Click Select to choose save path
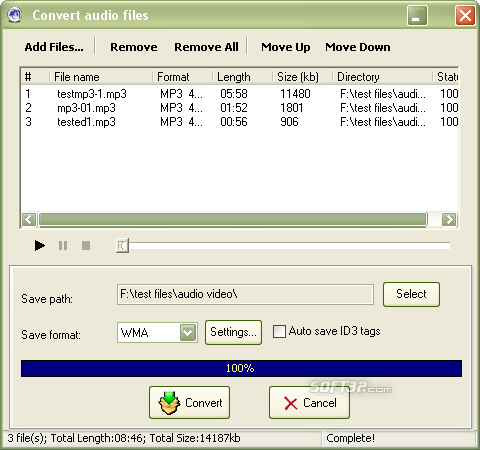This screenshot has height=450, width=480. pyautogui.click(x=411, y=294)
